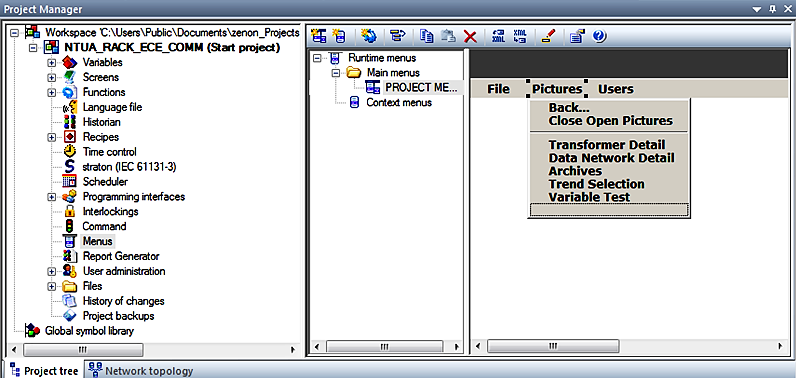Click the properties toolbar icon
Image resolution: width=796 pixels, height=378 pixels.
(577, 36)
